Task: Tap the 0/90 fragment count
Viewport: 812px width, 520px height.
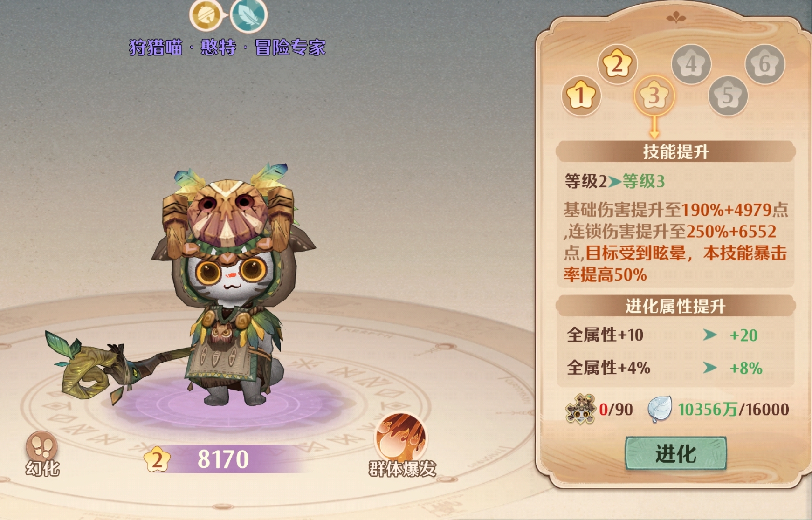Action: click(x=616, y=410)
